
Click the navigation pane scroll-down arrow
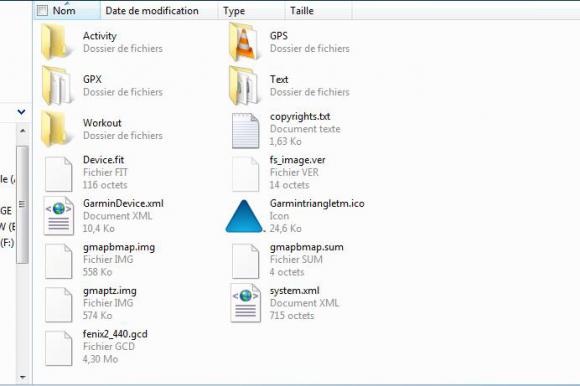pyautogui.click(x=23, y=377)
